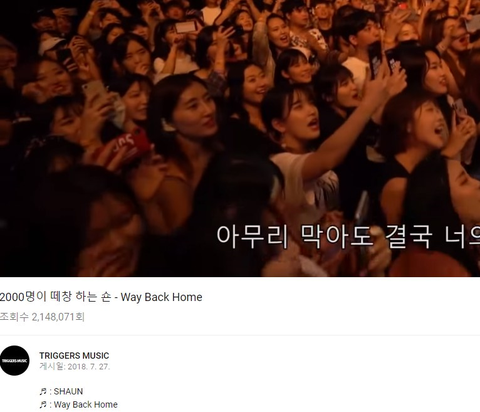Click the view count number 2,148,071
The width and height of the screenshot is (480, 412).
tap(53, 317)
